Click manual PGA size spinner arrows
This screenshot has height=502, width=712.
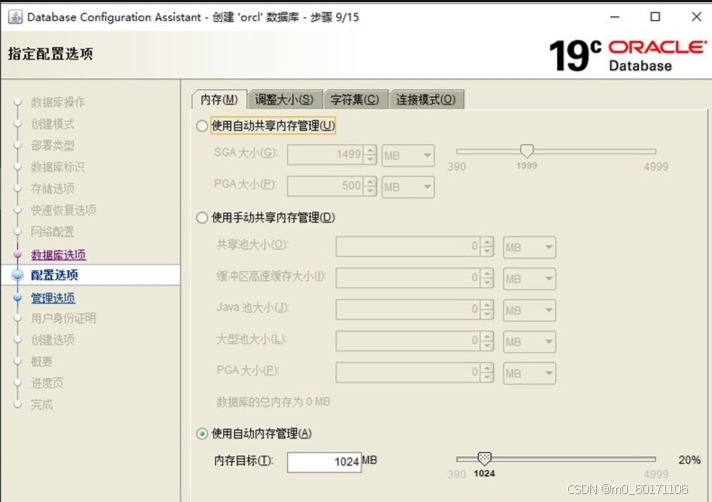pos(487,372)
